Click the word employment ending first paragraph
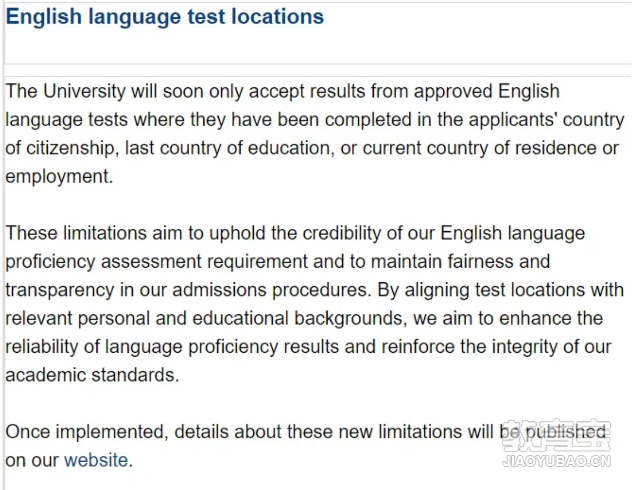The width and height of the screenshot is (632, 490). tap(57, 177)
